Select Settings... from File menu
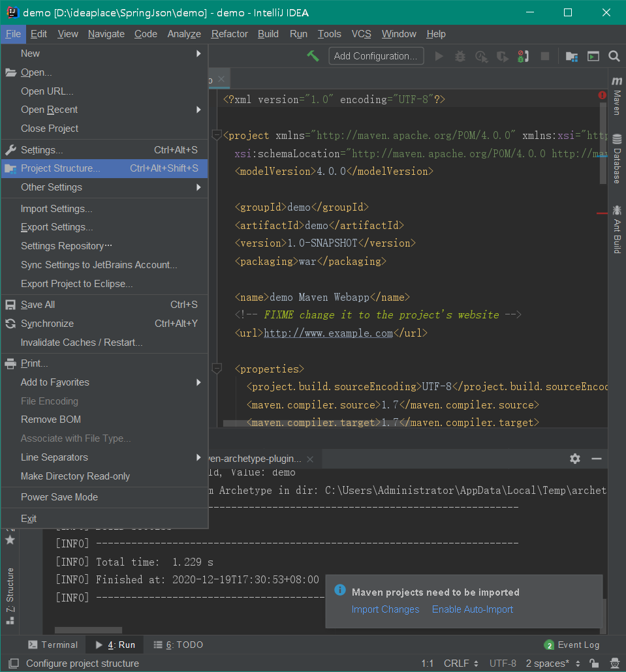 pyautogui.click(x=104, y=150)
